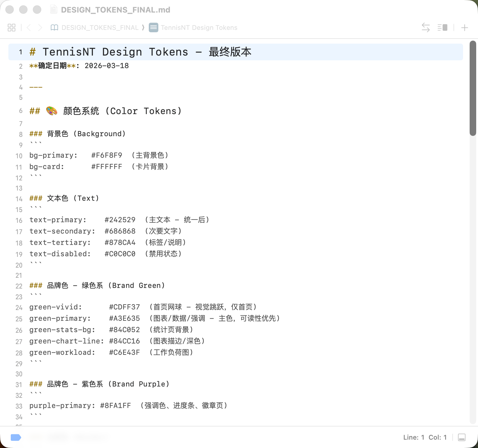Image resolution: width=478 pixels, height=448 pixels.
Task: Click the 'green-stats-bg:' token name
Action: [x=62, y=330]
